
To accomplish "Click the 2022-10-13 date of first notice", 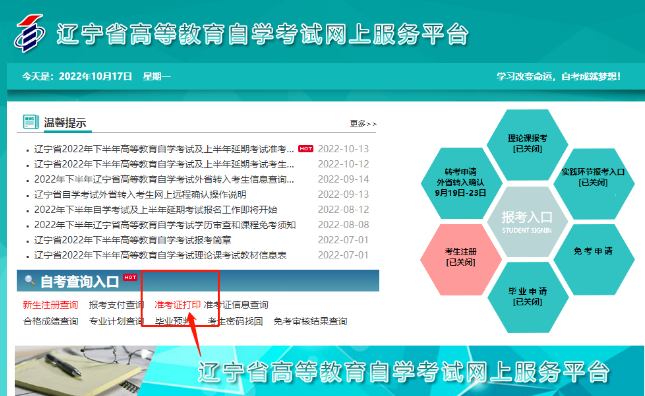I will coord(343,149).
